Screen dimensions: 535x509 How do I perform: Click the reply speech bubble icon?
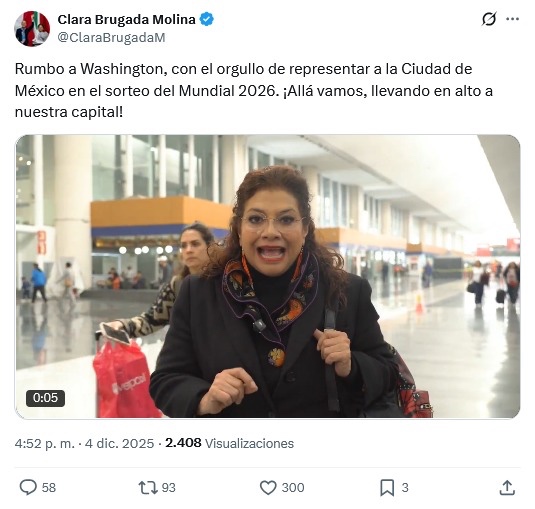pos(28,487)
